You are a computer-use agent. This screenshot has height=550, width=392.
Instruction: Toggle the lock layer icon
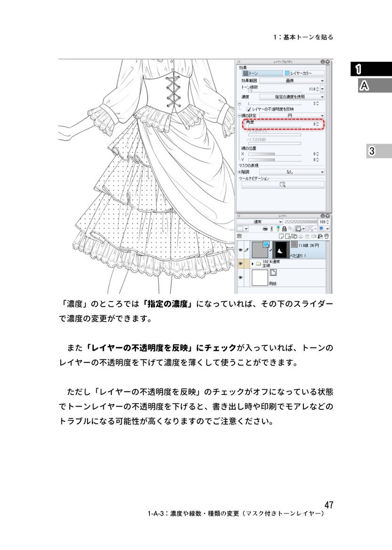[285, 229]
